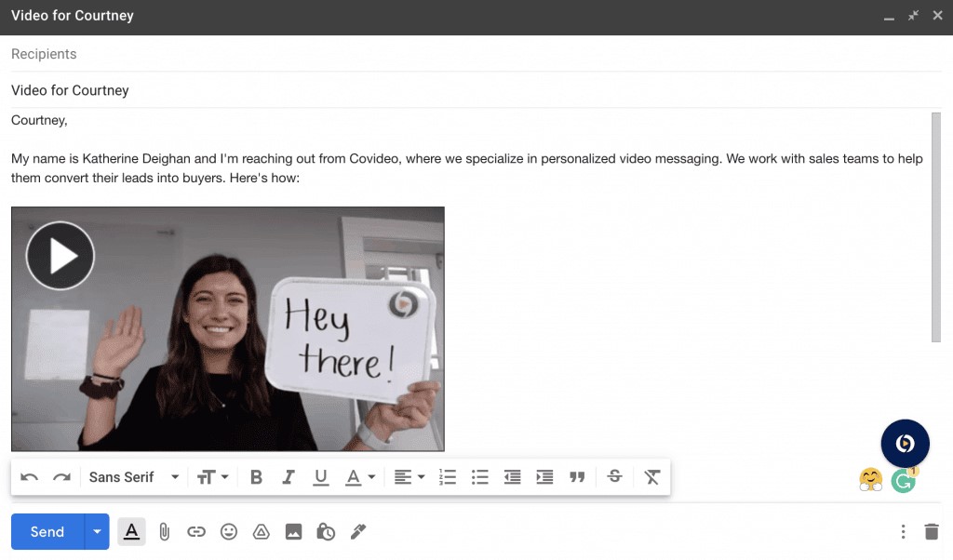
Task: Insert a file from Google Drive
Action: [262, 531]
